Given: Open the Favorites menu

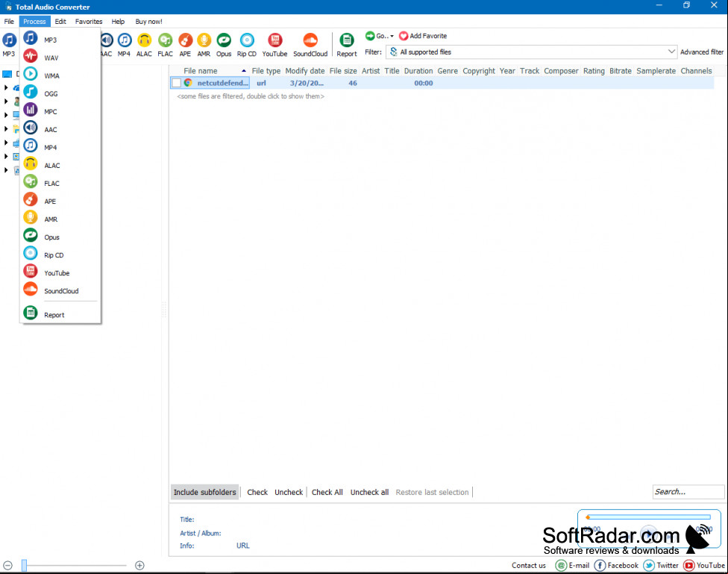Looking at the screenshot, I should click(x=89, y=22).
